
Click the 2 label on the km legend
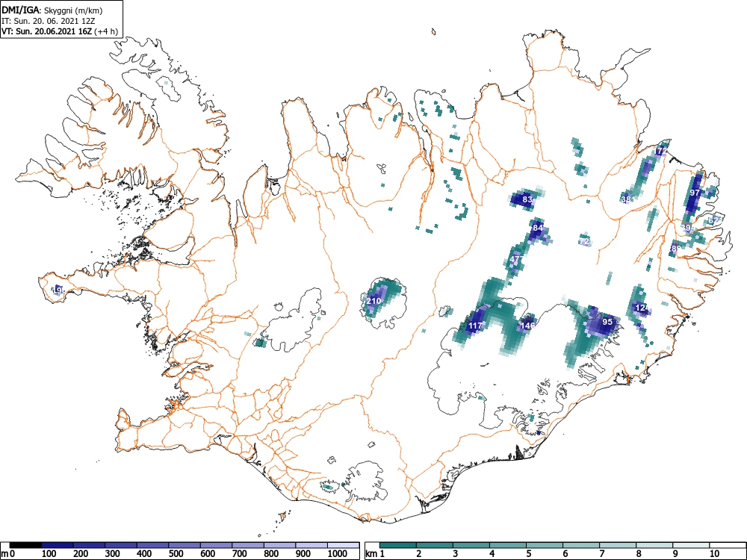(418, 554)
